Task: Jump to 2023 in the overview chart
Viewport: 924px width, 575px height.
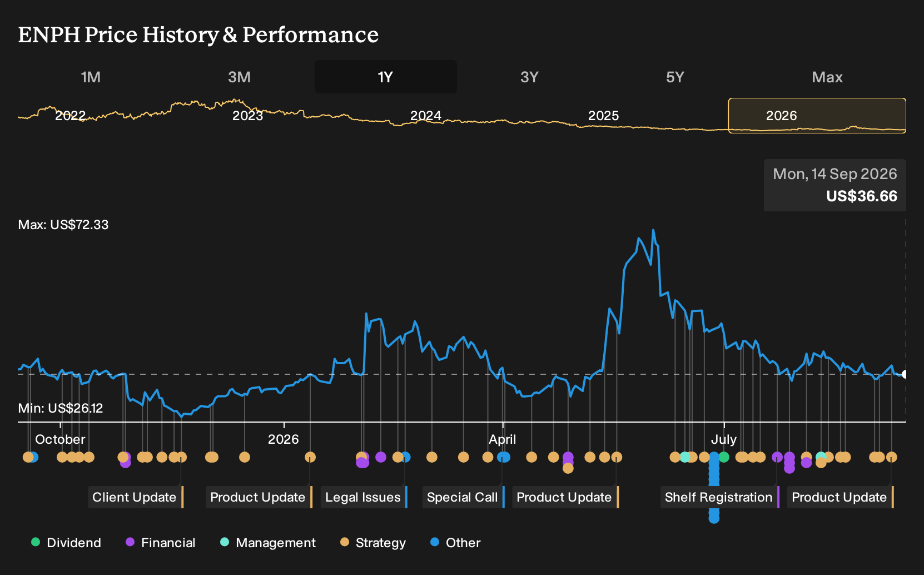Action: point(247,116)
